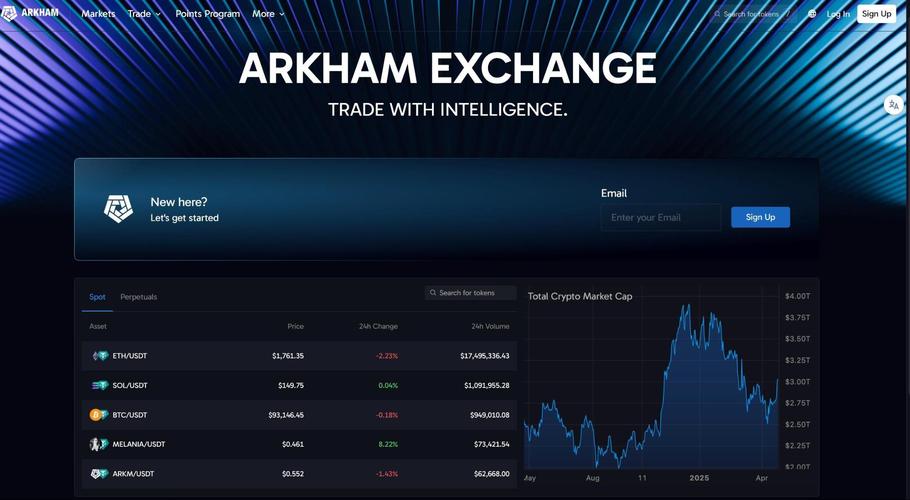The width and height of the screenshot is (910, 500).
Task: Click the ARKM/USDT pair icon
Action: click(99, 474)
